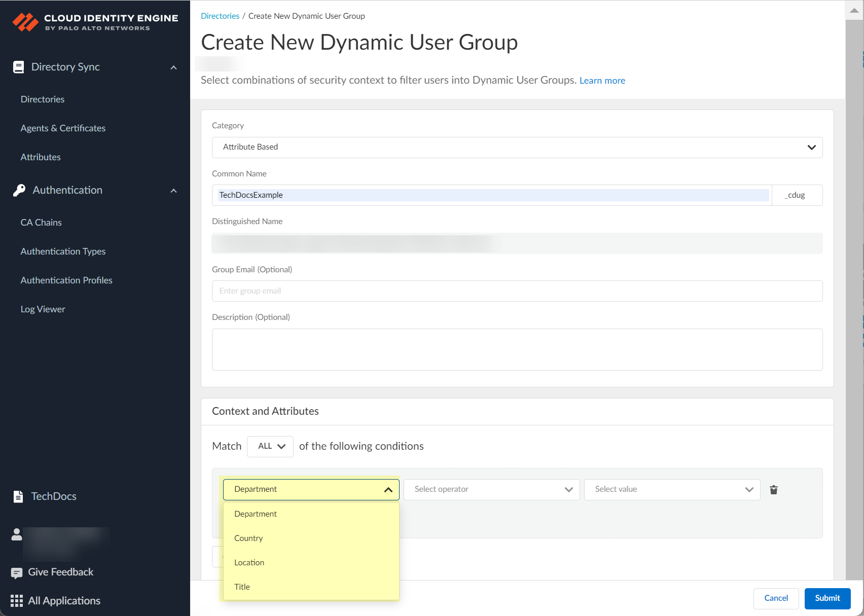Image resolution: width=864 pixels, height=616 pixels.
Task: Collapse the Authentication section
Action: (x=173, y=191)
